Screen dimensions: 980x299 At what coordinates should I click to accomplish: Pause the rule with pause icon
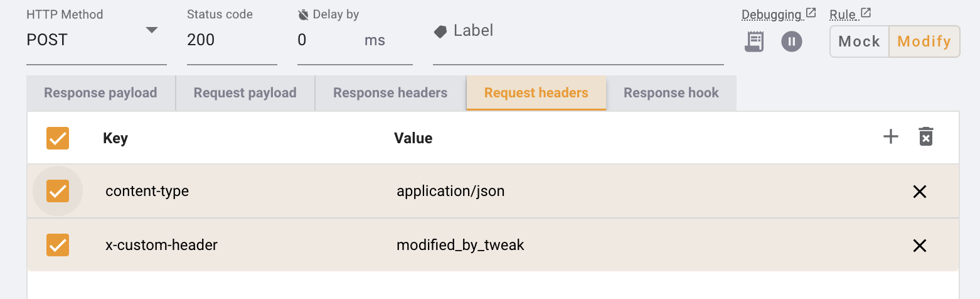[x=792, y=41]
